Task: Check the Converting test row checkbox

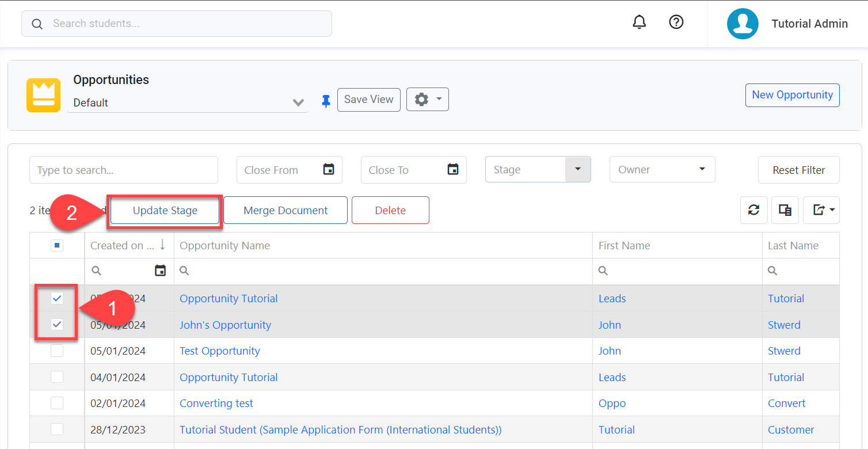Action: pos(57,403)
